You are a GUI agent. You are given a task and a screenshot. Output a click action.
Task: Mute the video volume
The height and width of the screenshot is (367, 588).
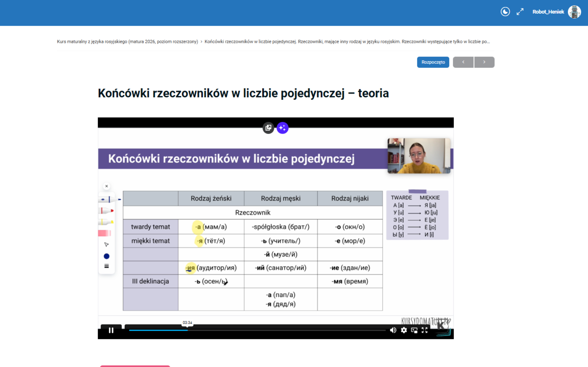coord(393,330)
